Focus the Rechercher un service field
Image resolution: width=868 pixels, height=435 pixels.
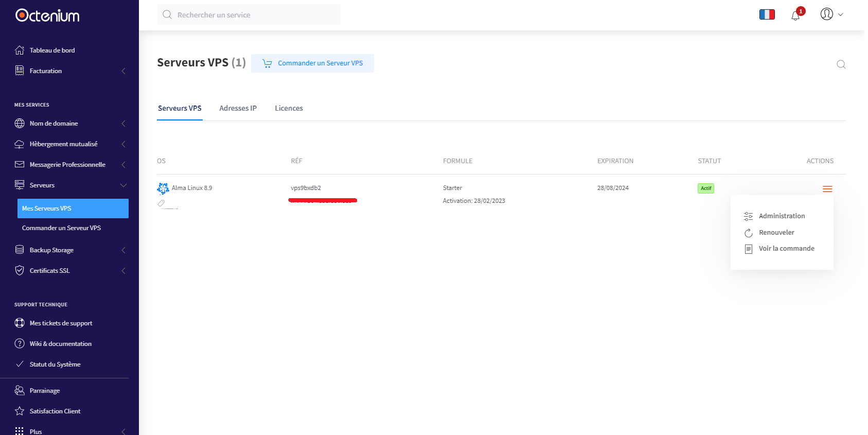click(249, 14)
